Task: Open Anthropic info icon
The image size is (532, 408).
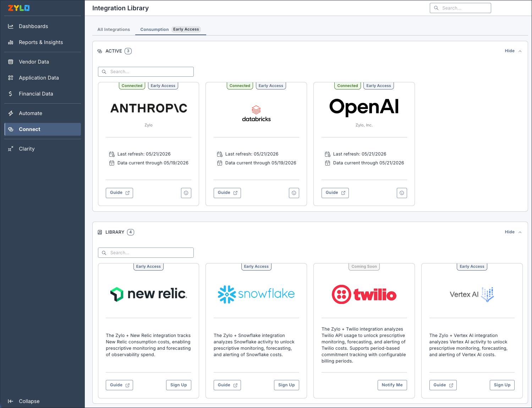Action: (x=186, y=193)
